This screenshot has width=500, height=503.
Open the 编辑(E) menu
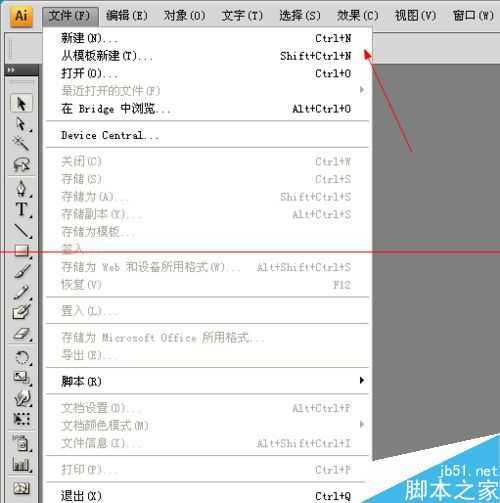pyautogui.click(x=127, y=16)
